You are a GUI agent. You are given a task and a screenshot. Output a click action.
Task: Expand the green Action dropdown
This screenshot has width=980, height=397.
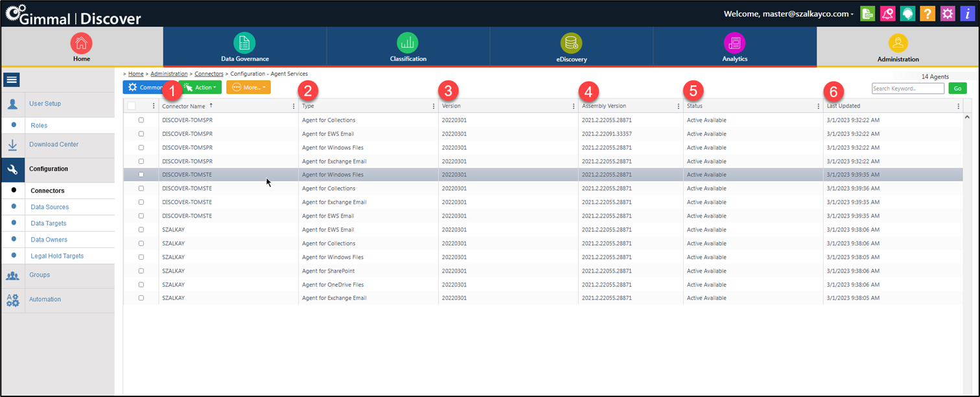pos(200,87)
